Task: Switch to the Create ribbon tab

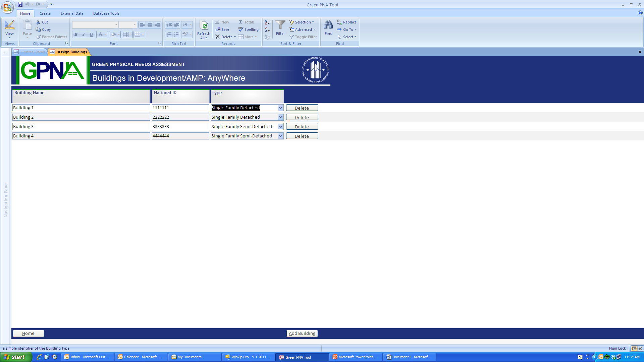Action: 45,13
